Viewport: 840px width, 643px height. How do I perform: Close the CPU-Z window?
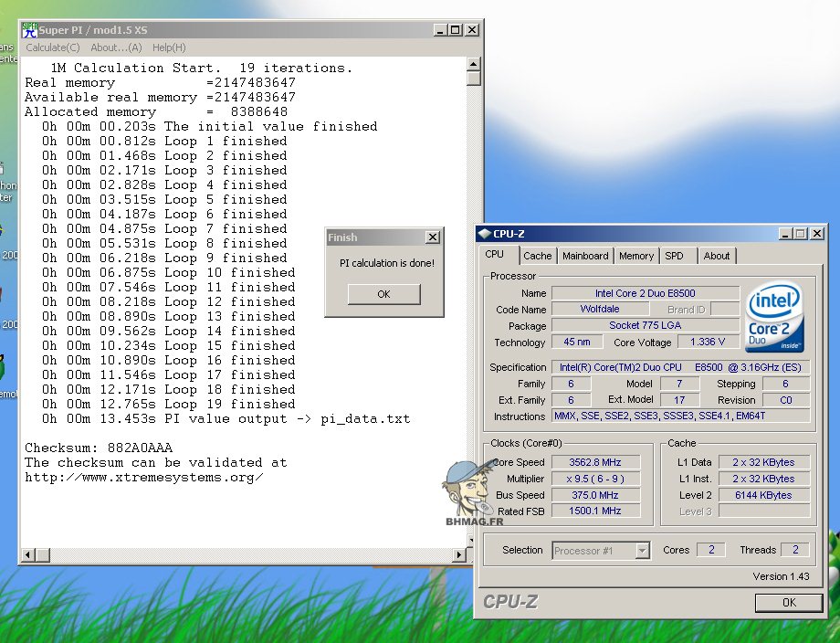tap(816, 234)
